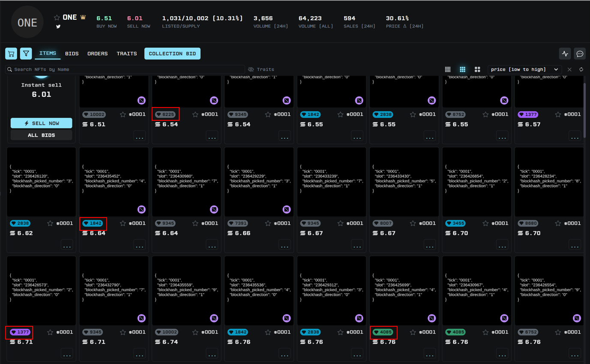The width and height of the screenshot is (590, 364).
Task: Open the more options menu on 6.51 item
Action: (x=139, y=136)
